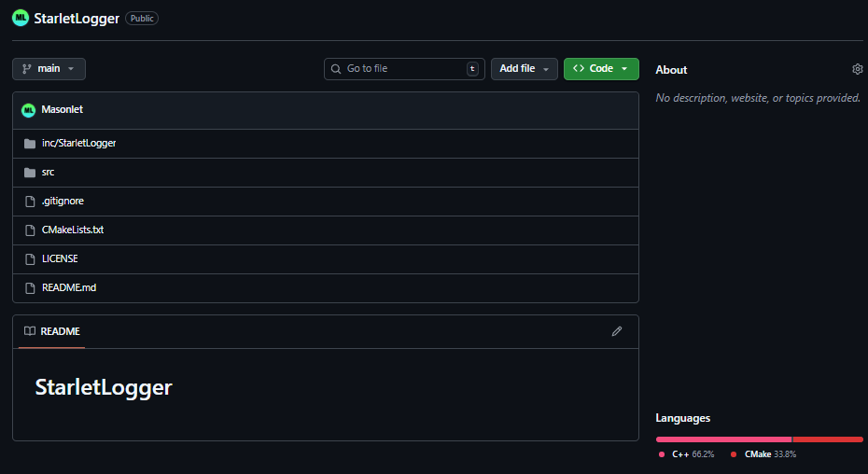Expand the Add file dropdown
868x474 pixels.
point(525,69)
